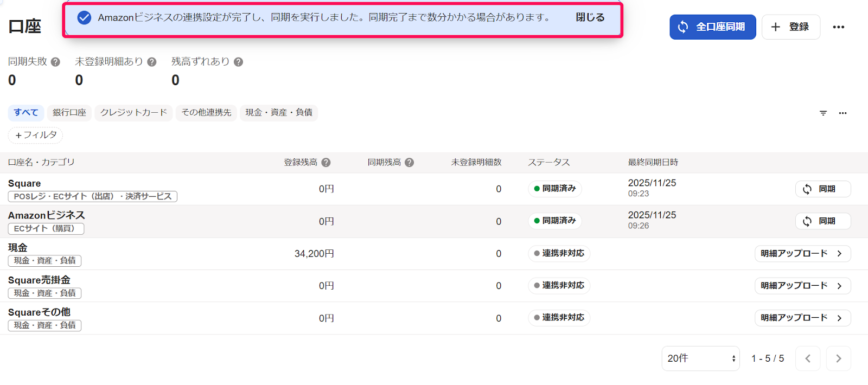
Task: Open the Square account row name
Action: pyautogui.click(x=24, y=183)
